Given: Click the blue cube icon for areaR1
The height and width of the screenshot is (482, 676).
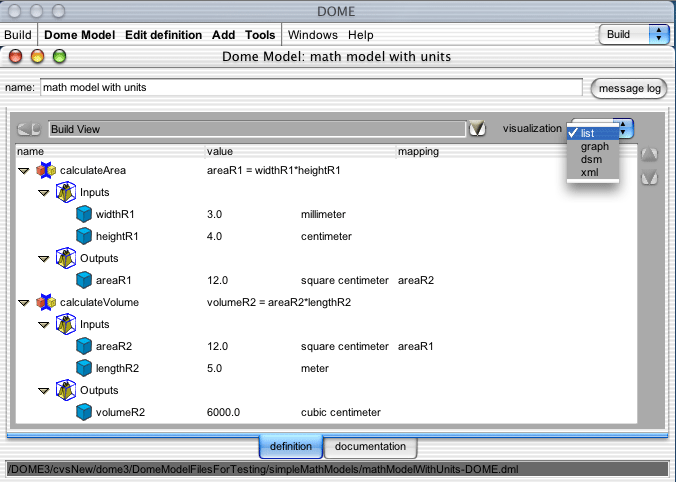Looking at the screenshot, I should [x=84, y=280].
